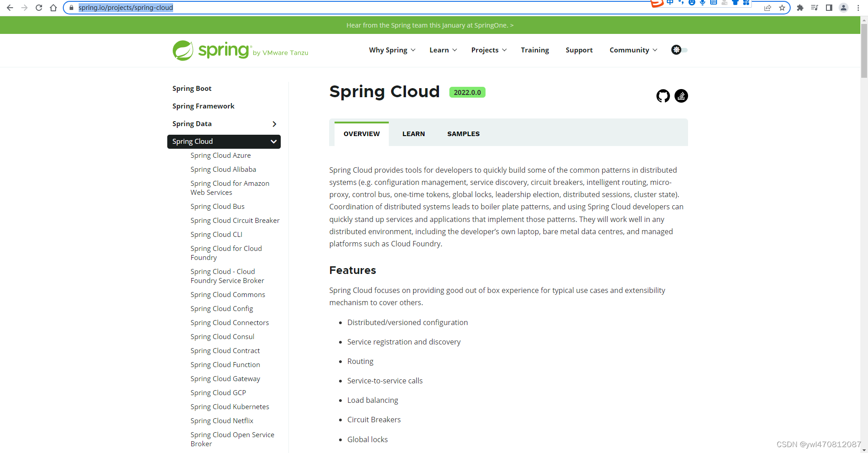Click the IME microphone voice input icon
Screen dimensions: 868x453
pyautogui.click(x=703, y=3)
